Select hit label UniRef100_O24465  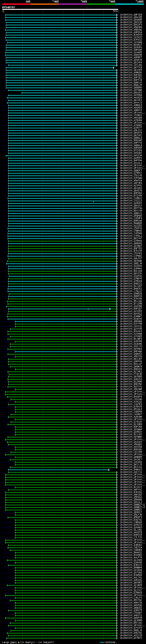pyautogui.click(x=131, y=53)
